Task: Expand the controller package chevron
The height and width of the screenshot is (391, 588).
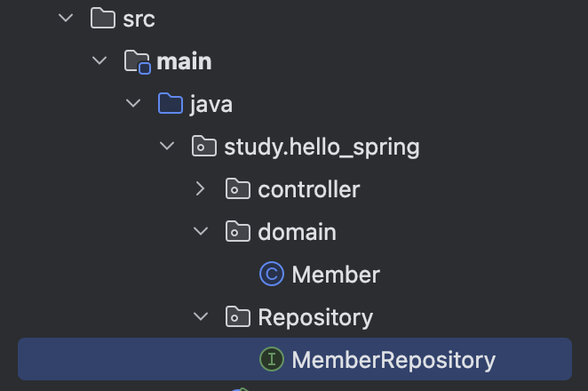Action: coord(201,189)
